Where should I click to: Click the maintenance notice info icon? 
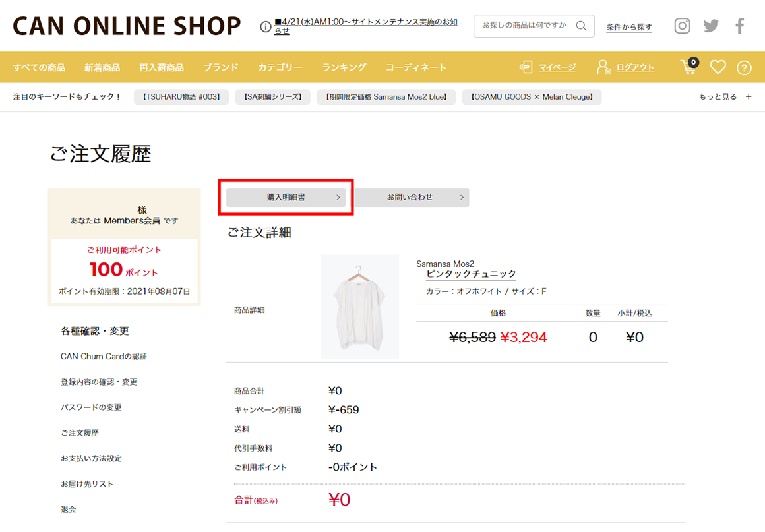click(x=266, y=27)
